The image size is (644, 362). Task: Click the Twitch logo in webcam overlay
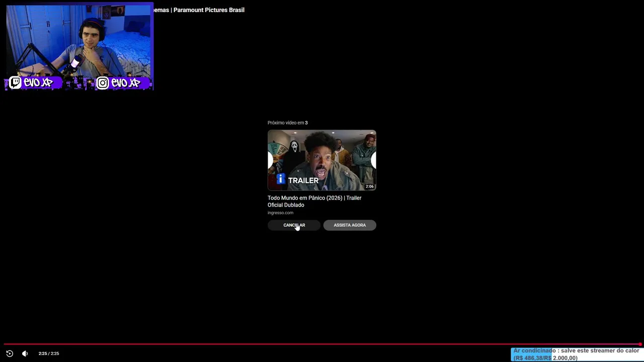pyautogui.click(x=15, y=82)
